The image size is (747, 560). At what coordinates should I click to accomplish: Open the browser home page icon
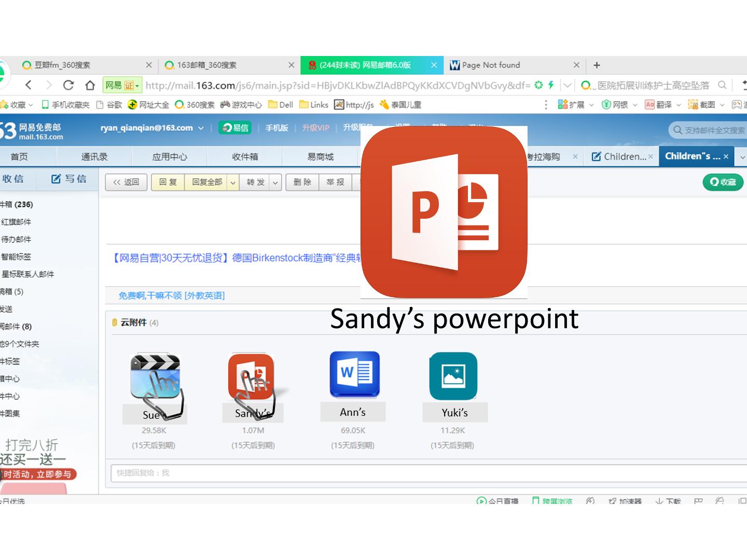click(x=90, y=85)
